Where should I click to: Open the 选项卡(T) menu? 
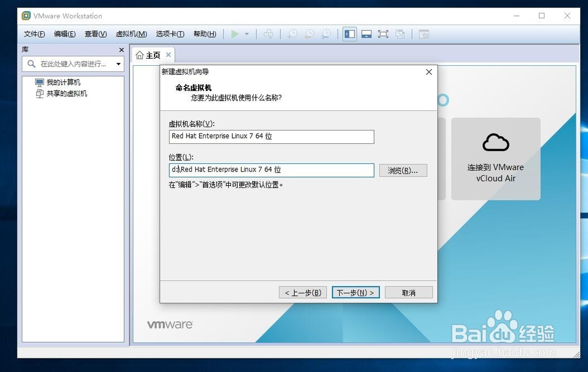point(170,34)
